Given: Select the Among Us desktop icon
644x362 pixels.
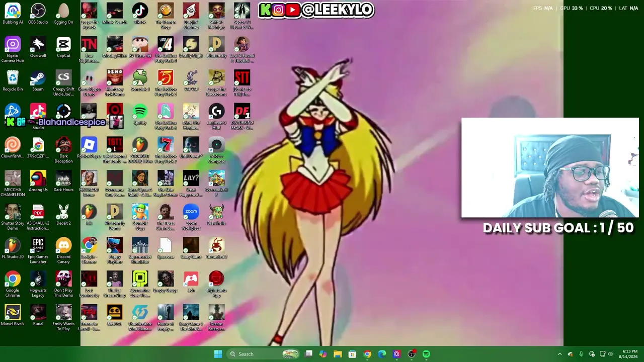Looking at the screenshot, I should pos(38,182).
